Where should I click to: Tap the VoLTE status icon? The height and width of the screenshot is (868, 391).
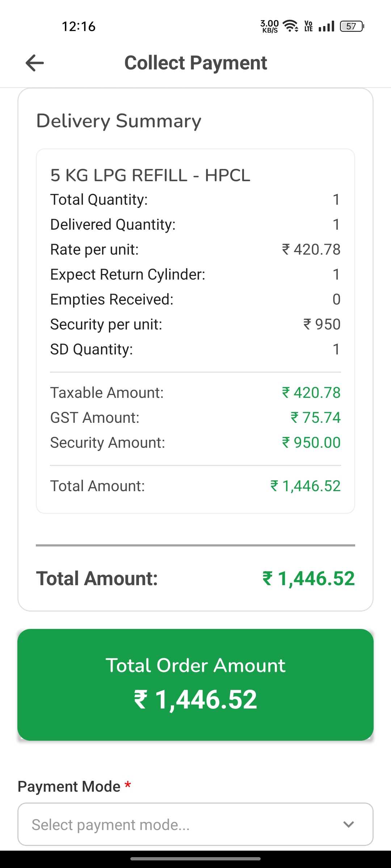pos(308,26)
